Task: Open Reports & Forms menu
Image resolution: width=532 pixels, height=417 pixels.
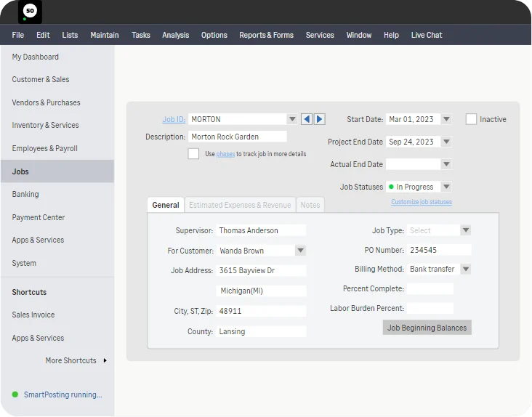Action: click(x=266, y=35)
